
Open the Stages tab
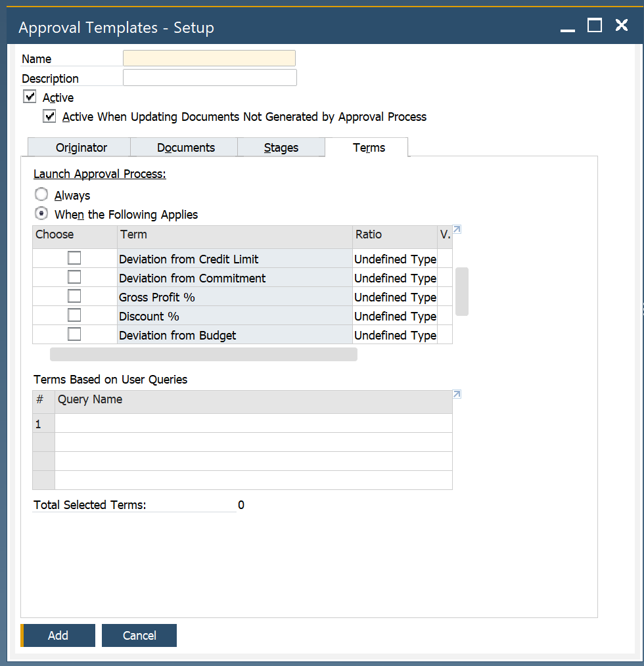pos(281,147)
